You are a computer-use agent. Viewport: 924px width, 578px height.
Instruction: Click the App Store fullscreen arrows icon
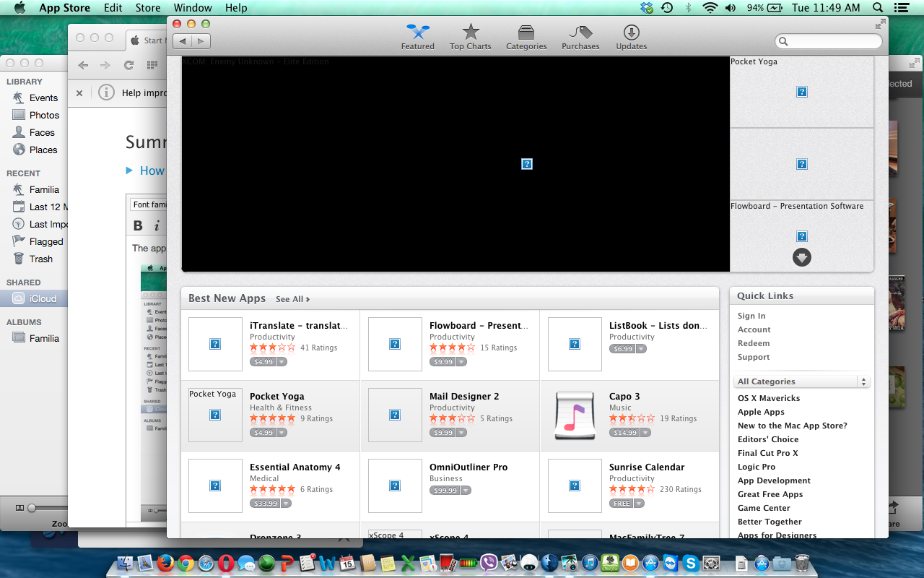[880, 24]
